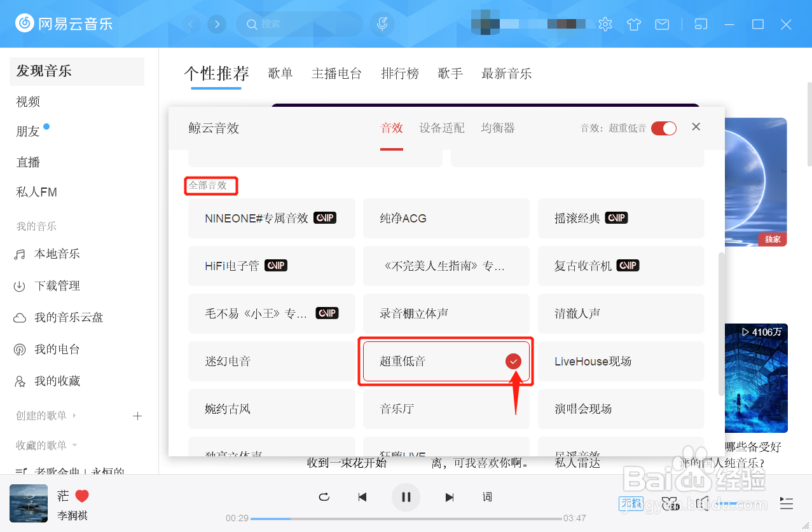Choose the 音乐厅 sound effect
The image size is (812, 532).
[x=446, y=409]
